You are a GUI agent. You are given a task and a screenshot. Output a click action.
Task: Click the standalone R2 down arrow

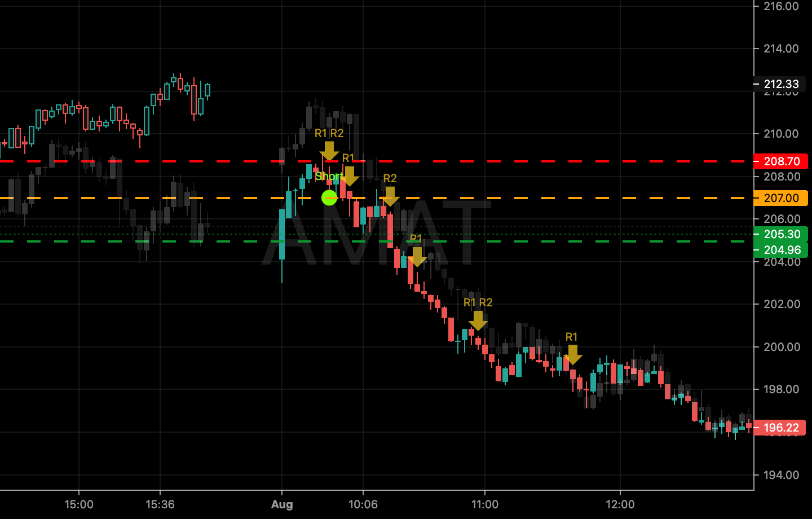[390, 196]
